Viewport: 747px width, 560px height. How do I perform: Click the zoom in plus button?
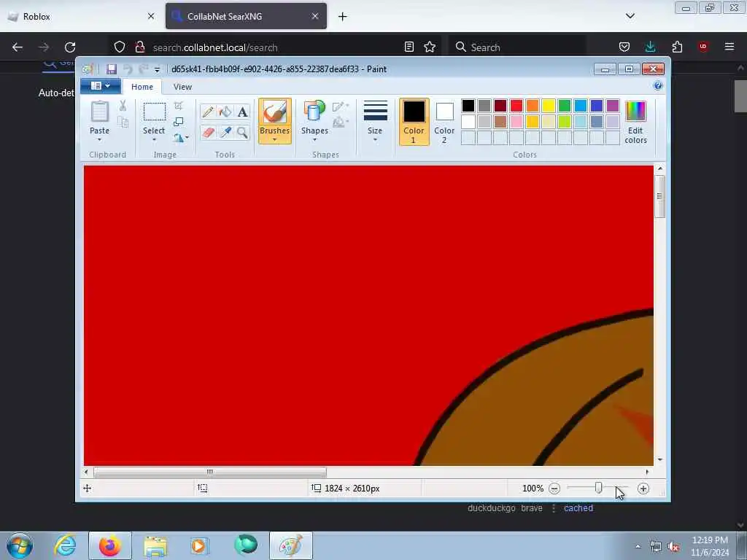point(643,489)
